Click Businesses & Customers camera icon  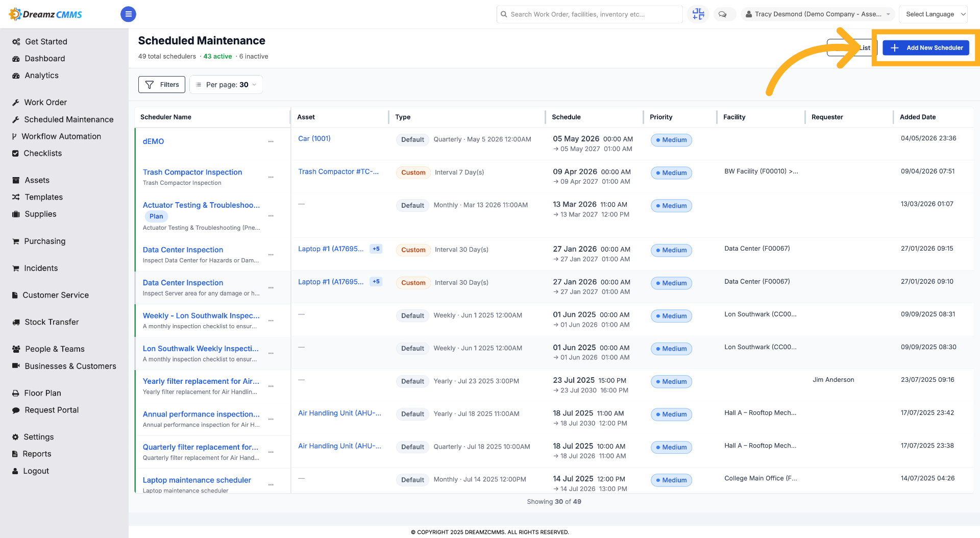pos(16,366)
